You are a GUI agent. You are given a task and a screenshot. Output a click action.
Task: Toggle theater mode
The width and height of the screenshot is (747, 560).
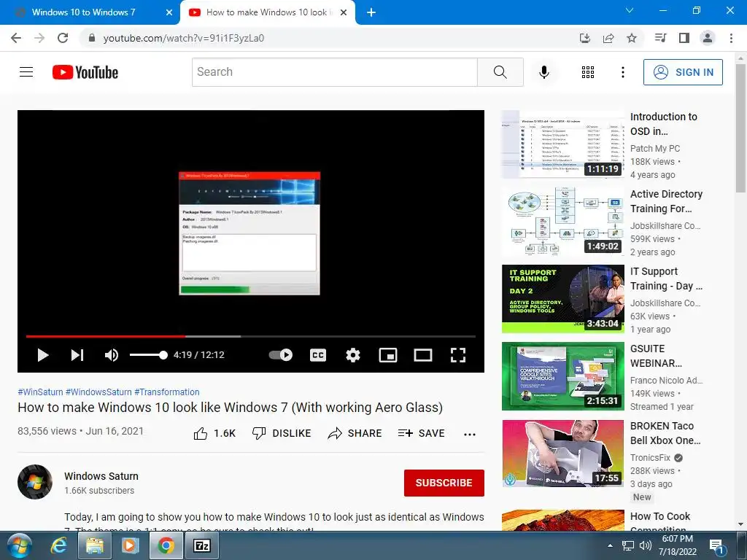(x=423, y=355)
